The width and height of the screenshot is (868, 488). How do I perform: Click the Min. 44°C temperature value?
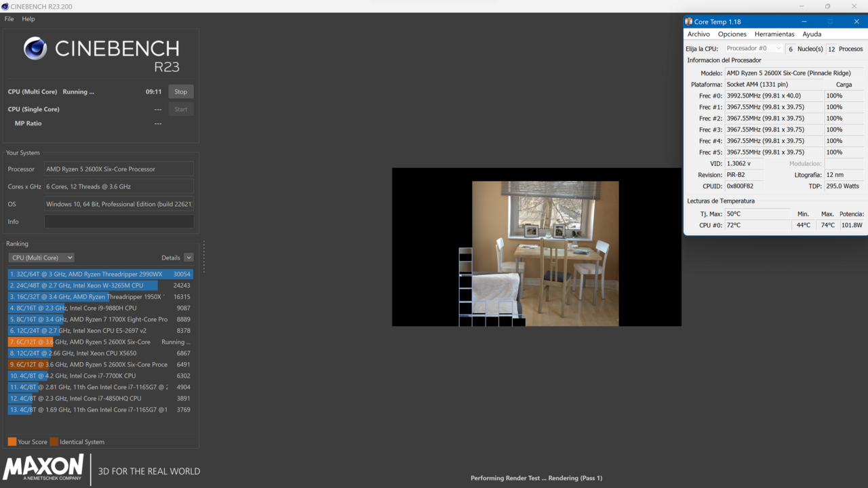(804, 225)
